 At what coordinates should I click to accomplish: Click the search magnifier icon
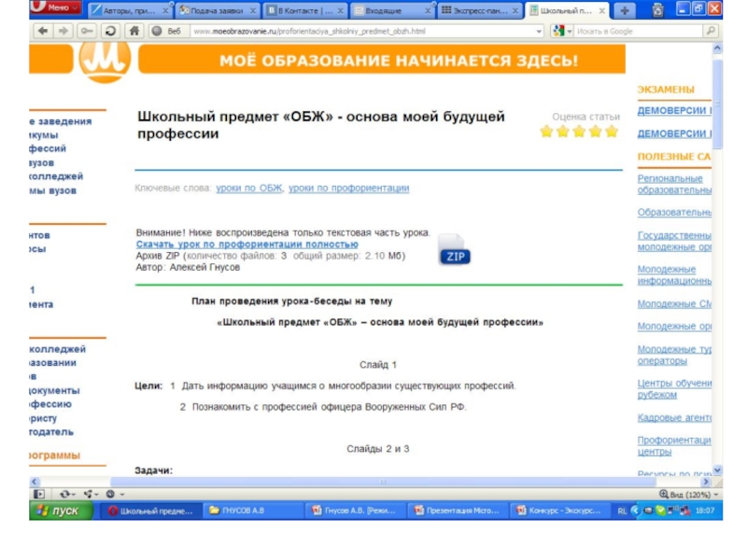712,31
